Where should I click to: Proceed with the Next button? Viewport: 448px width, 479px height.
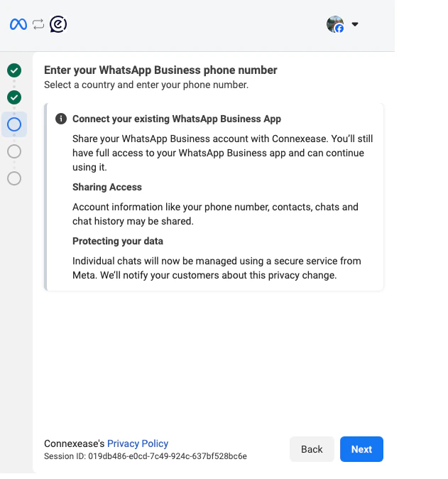(x=361, y=449)
